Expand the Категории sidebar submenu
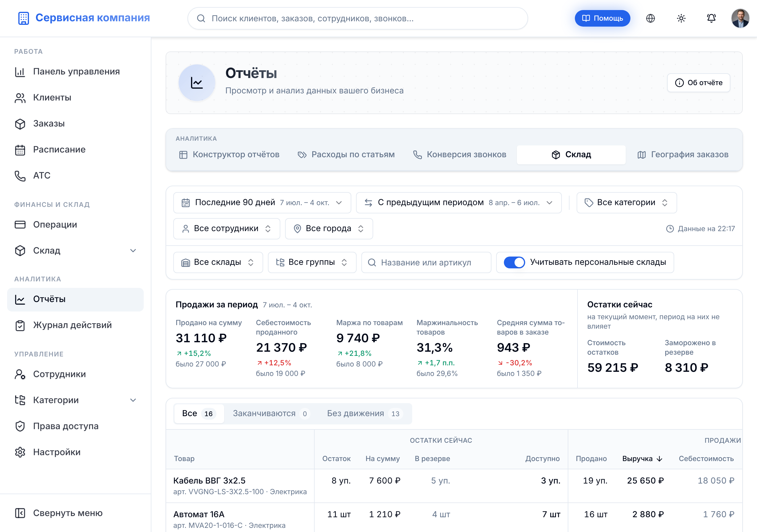Image resolution: width=757 pixels, height=532 pixels. (133, 400)
